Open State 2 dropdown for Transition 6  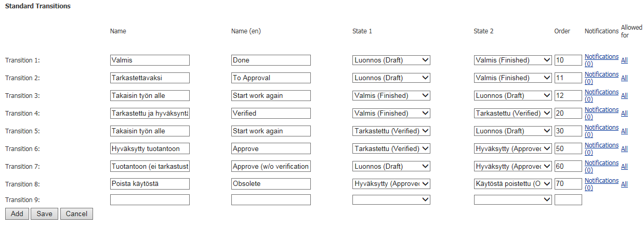click(512, 149)
